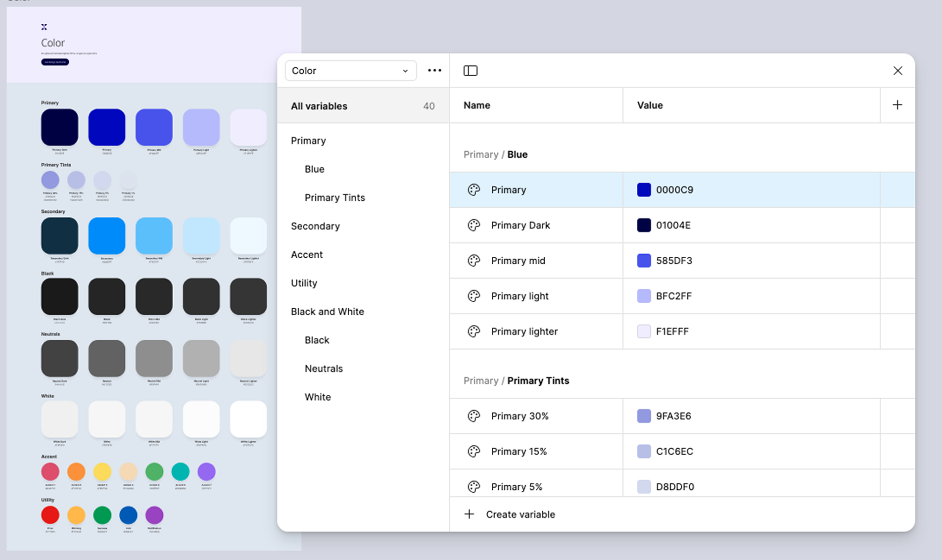Click the plus icon to add a variable
942x560 pixels.
tap(897, 105)
